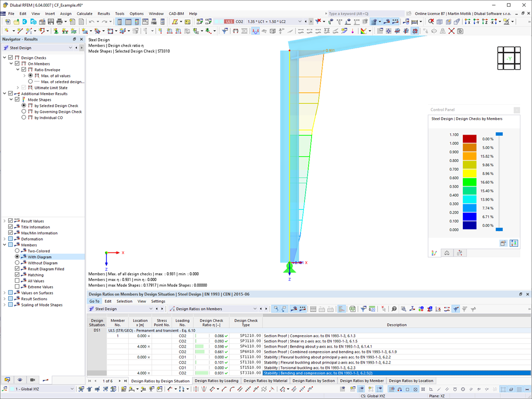Viewport: 532px width, 399px height.
Task: Pin the Navigator Results panel
Action: pos(74,39)
